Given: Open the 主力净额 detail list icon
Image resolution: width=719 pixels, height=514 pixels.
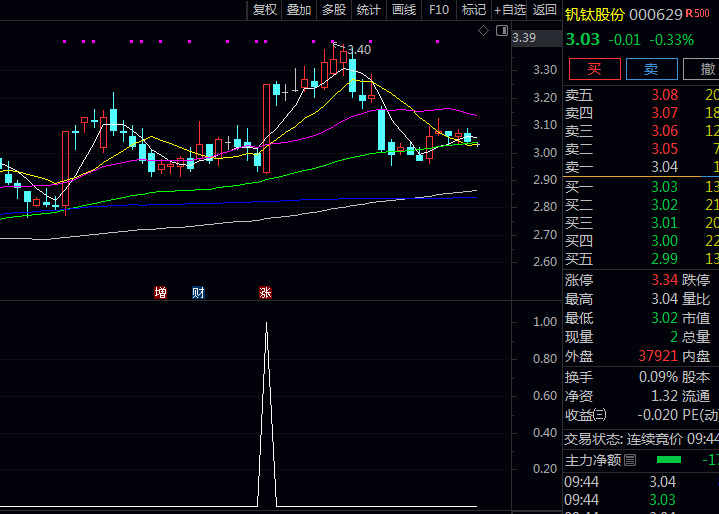Looking at the screenshot, I should (630, 460).
